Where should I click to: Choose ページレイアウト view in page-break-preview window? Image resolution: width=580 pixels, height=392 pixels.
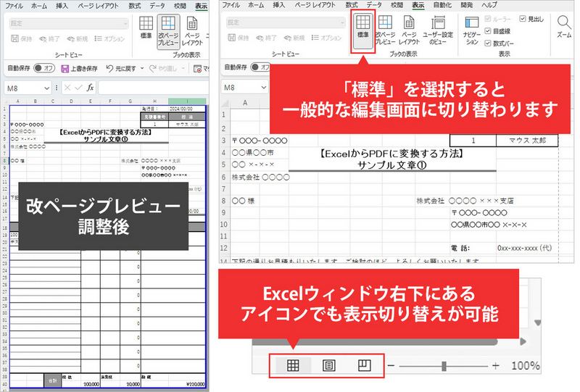click(192, 31)
